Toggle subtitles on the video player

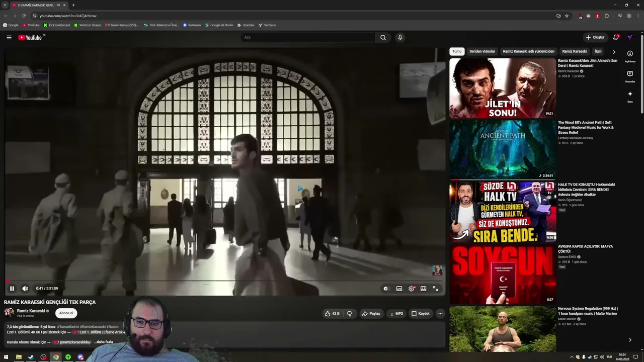click(x=399, y=289)
